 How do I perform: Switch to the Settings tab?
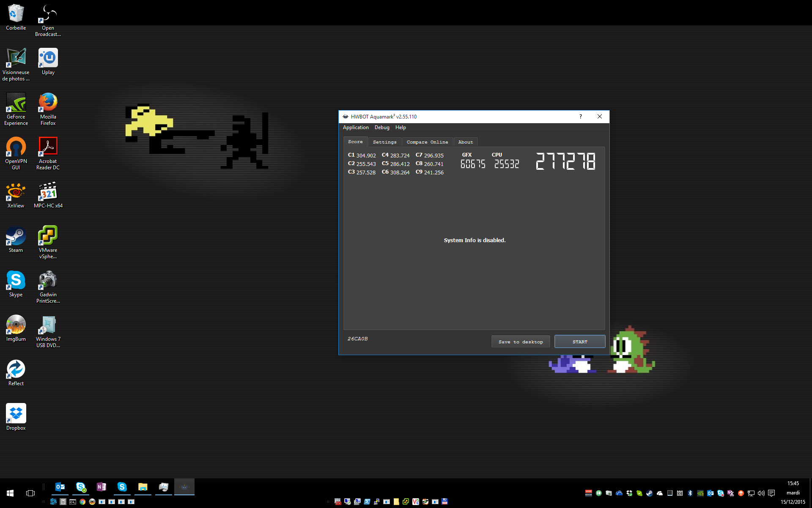[x=385, y=142]
